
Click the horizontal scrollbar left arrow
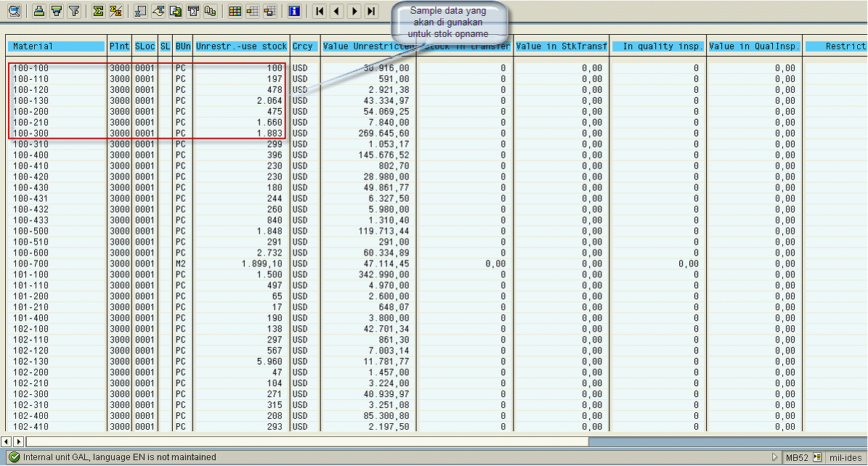point(7,441)
